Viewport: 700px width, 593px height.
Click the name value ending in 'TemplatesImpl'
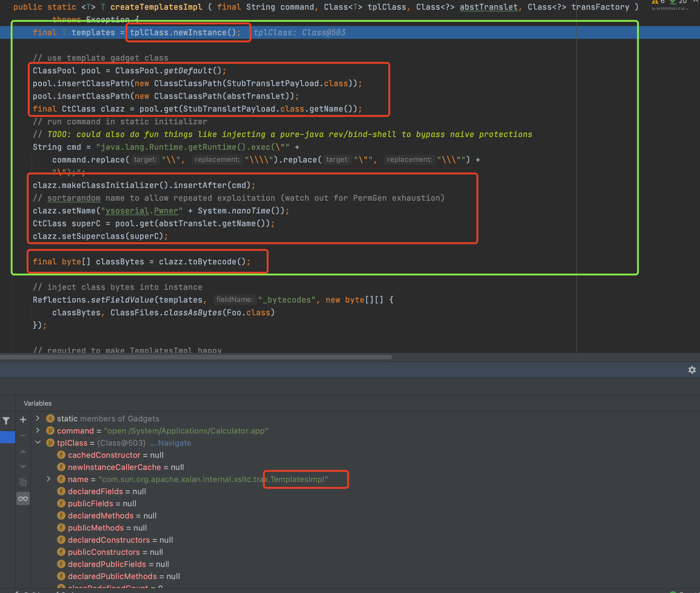213,479
